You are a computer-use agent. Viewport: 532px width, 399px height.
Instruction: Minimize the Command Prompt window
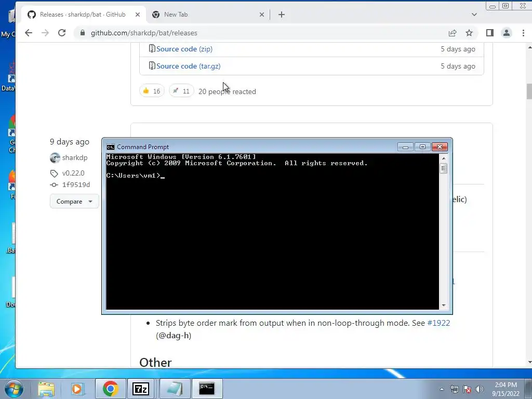click(x=405, y=147)
